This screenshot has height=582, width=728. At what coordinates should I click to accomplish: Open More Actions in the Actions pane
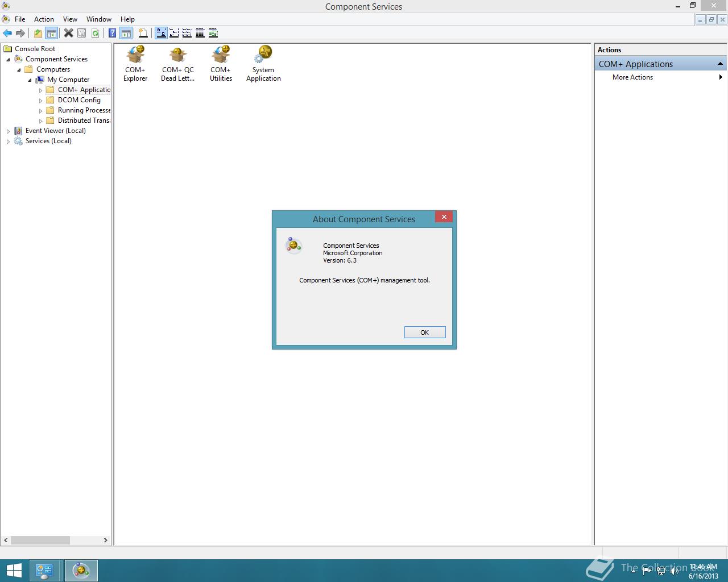coord(632,77)
